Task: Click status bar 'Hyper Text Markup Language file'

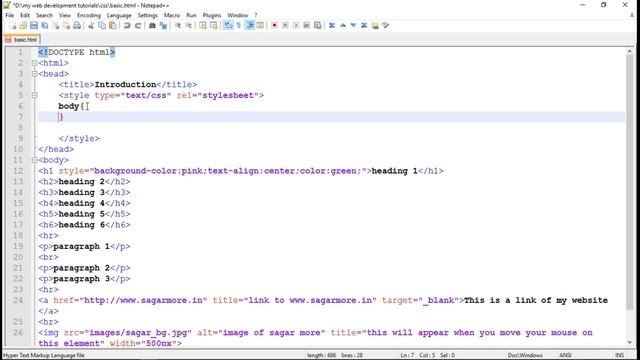Action: point(43,355)
